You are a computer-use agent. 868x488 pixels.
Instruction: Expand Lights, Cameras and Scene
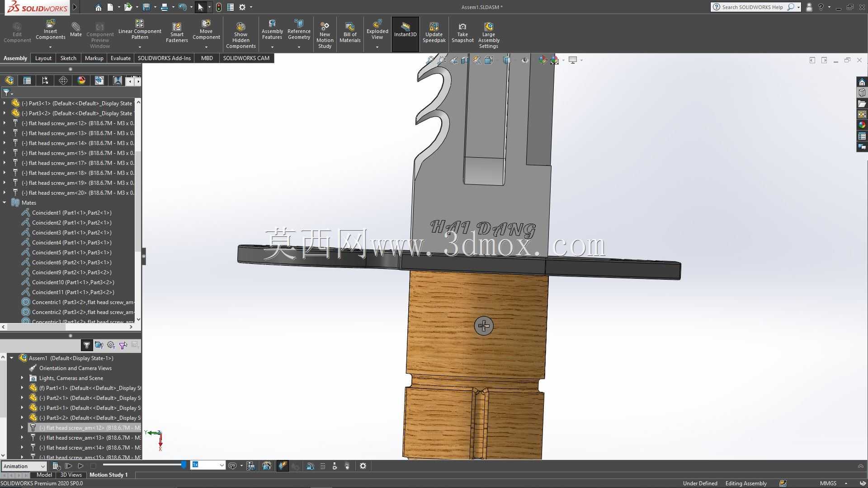coord(22,378)
